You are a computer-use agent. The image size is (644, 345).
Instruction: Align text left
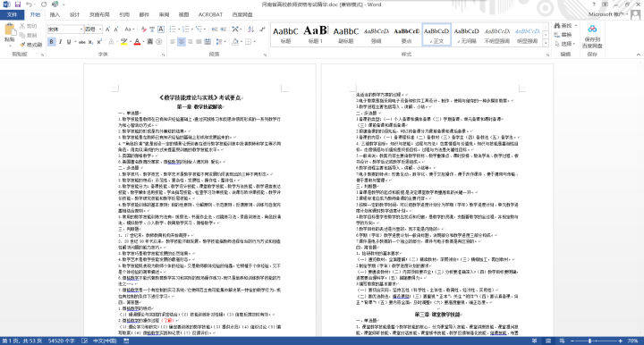point(173,42)
